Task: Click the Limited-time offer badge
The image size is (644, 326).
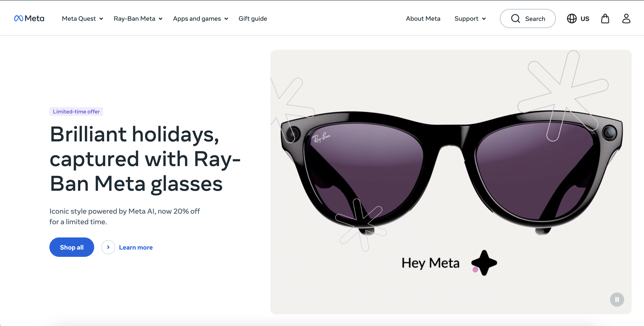Action: pyautogui.click(x=76, y=112)
